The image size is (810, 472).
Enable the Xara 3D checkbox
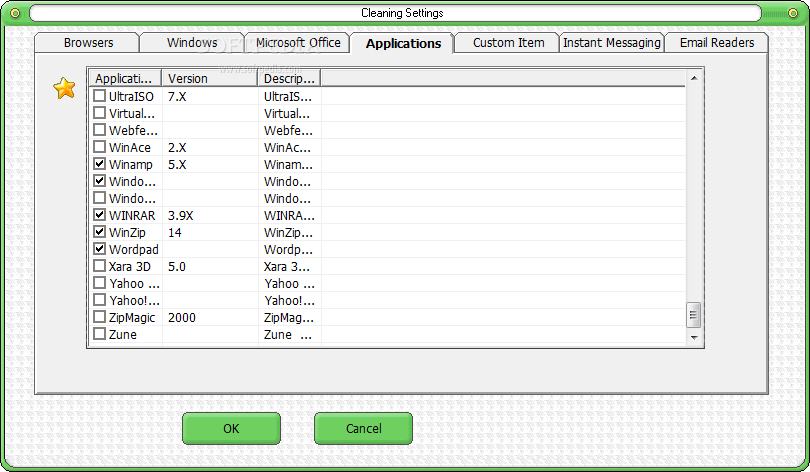[x=99, y=266]
